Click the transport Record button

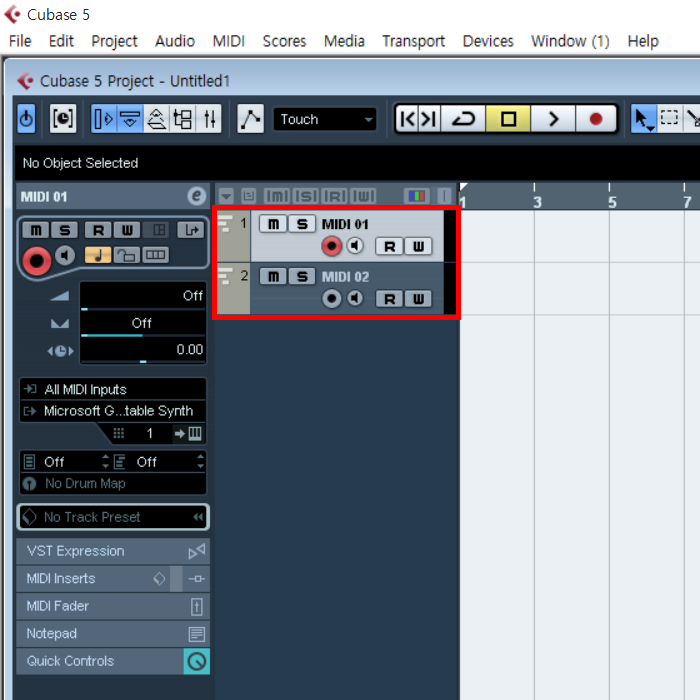coord(596,119)
